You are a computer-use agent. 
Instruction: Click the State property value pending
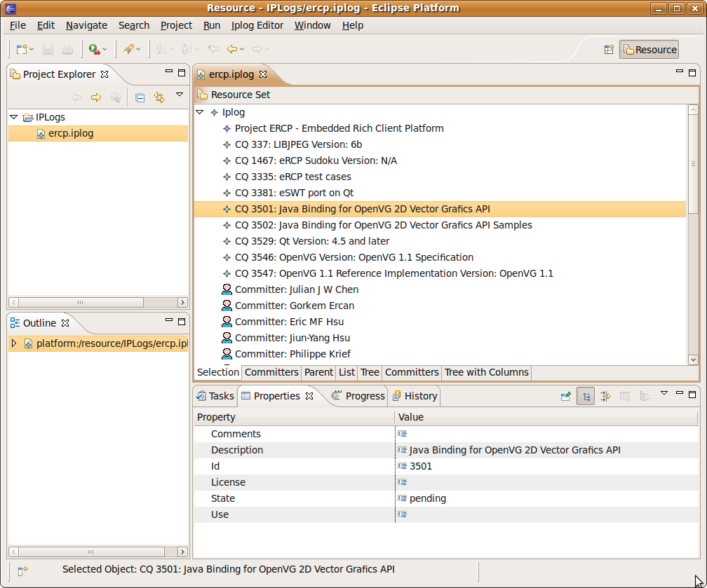pos(428,498)
